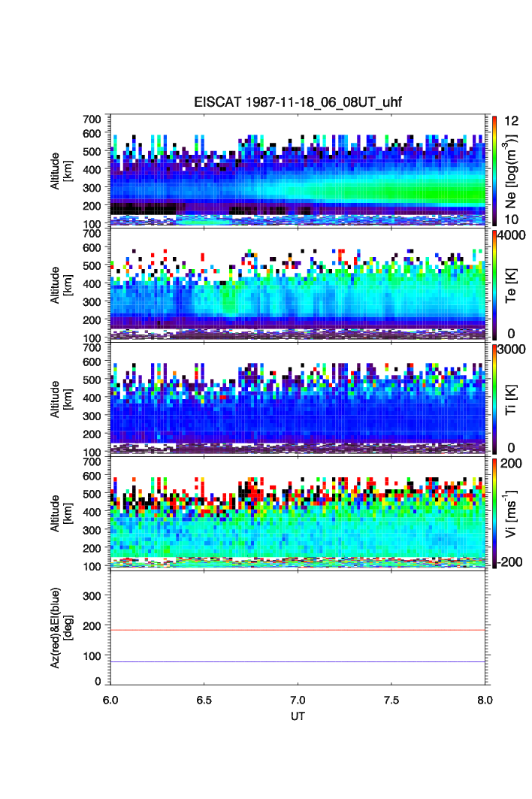This screenshot has width=532, height=799.
Task: Click the 7.5 tick label on UT axis
Action: [391, 699]
